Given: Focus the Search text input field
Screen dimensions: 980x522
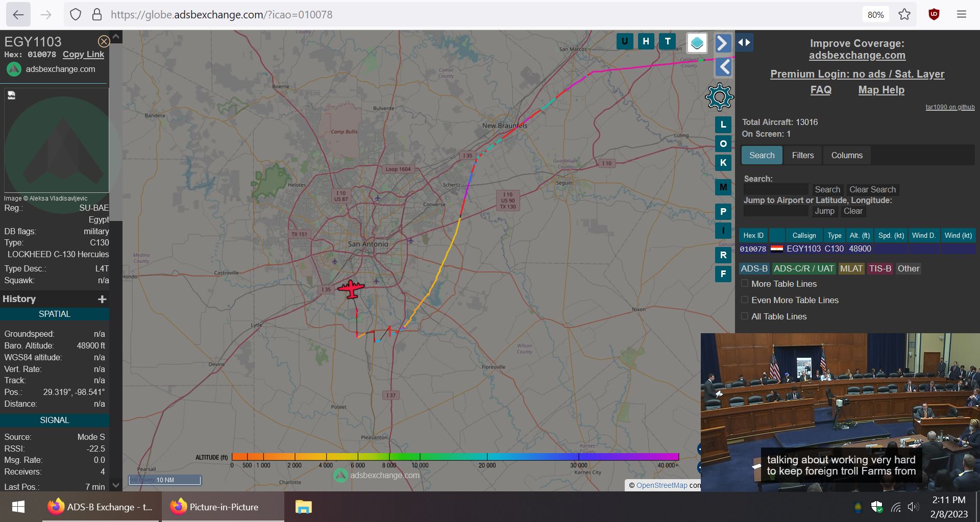Looking at the screenshot, I should click(x=776, y=189).
